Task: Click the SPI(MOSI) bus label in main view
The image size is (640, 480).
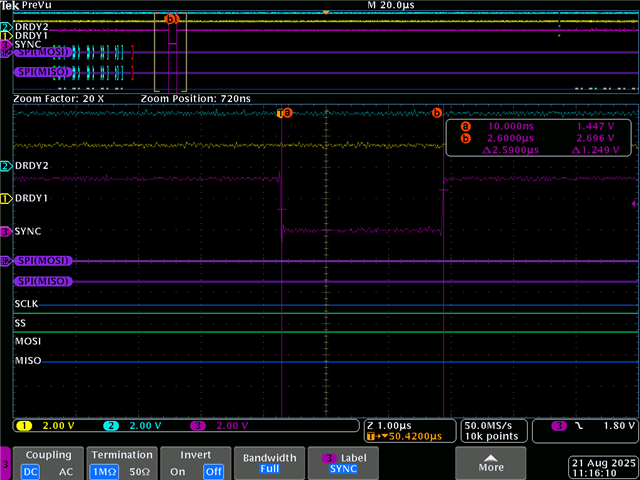Action: [x=43, y=261]
